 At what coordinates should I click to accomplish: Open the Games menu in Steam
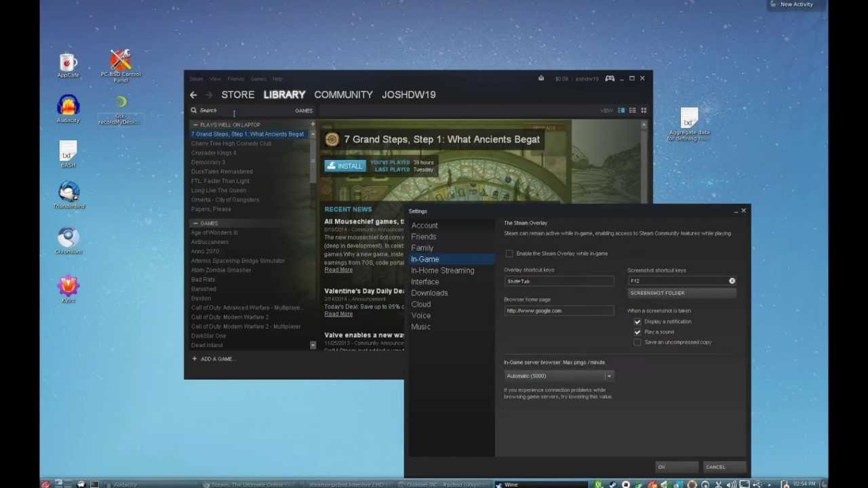coord(258,79)
